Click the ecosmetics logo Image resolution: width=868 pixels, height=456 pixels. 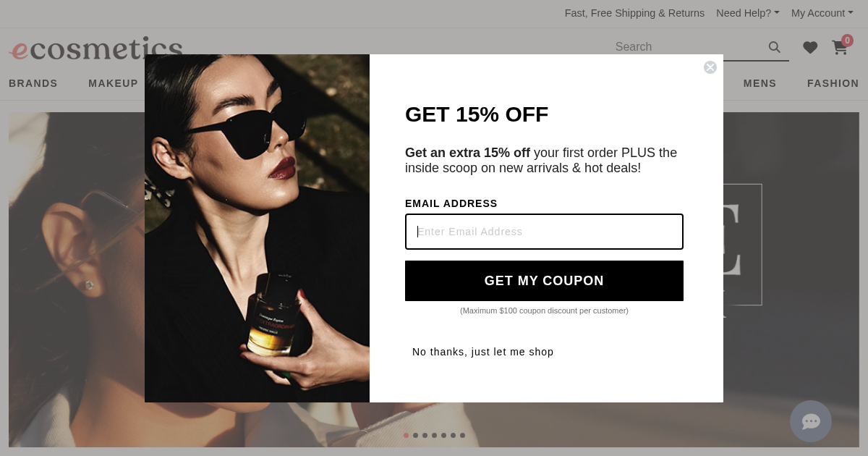coord(95,48)
